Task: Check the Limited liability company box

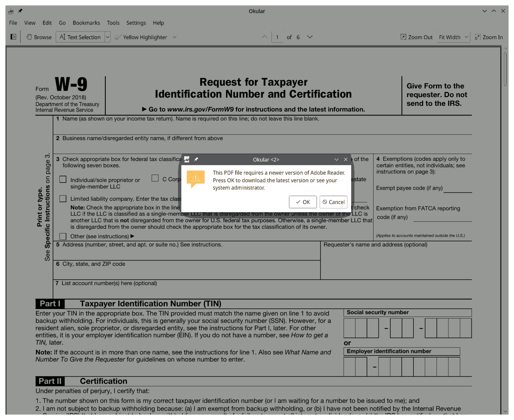Action: pyautogui.click(x=63, y=199)
